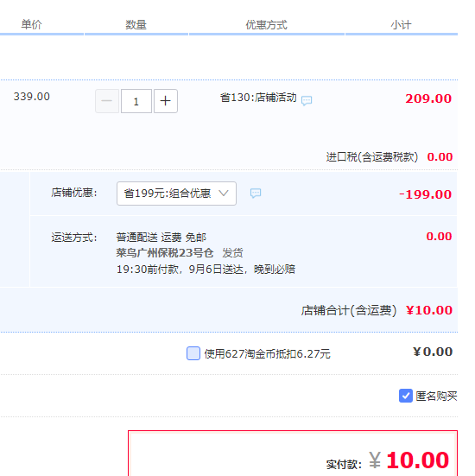Click the quantity input field showing 1

(x=136, y=101)
